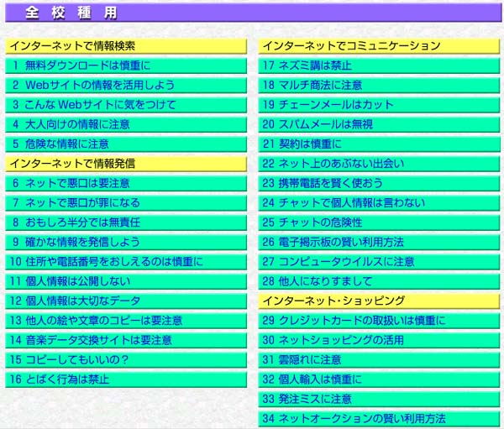Select item 3 こんなWebサイトに気をつけて
The width and height of the screenshot is (504, 429).
coord(126,105)
